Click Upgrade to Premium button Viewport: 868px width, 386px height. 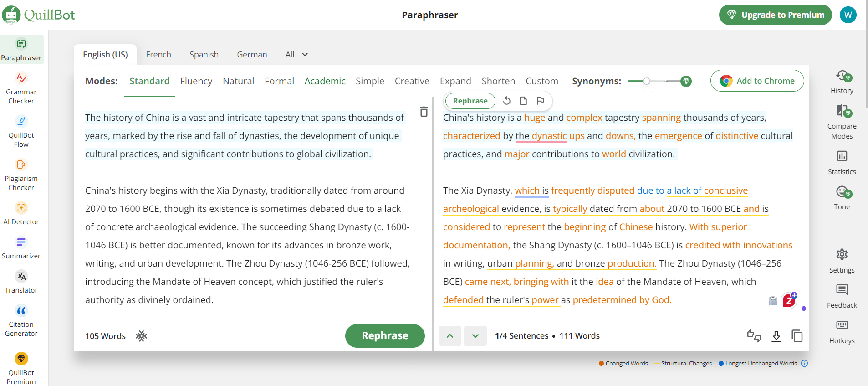775,15
